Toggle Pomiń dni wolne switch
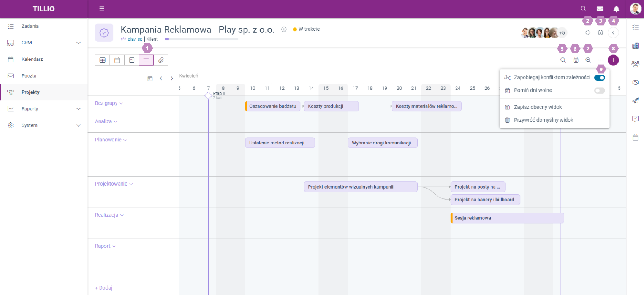 click(x=600, y=90)
